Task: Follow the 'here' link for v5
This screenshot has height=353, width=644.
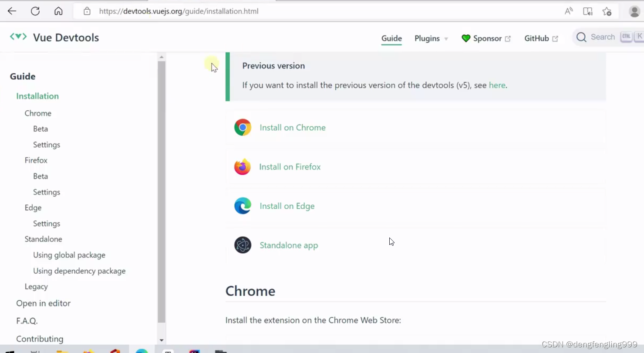Action: click(497, 85)
